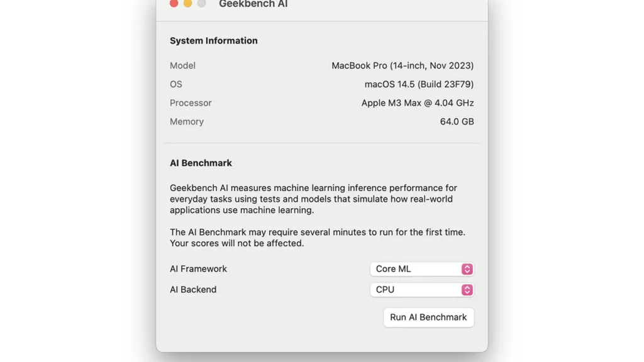Click the yellow minimize window button
The width and height of the screenshot is (644, 362).
tap(187, 3)
